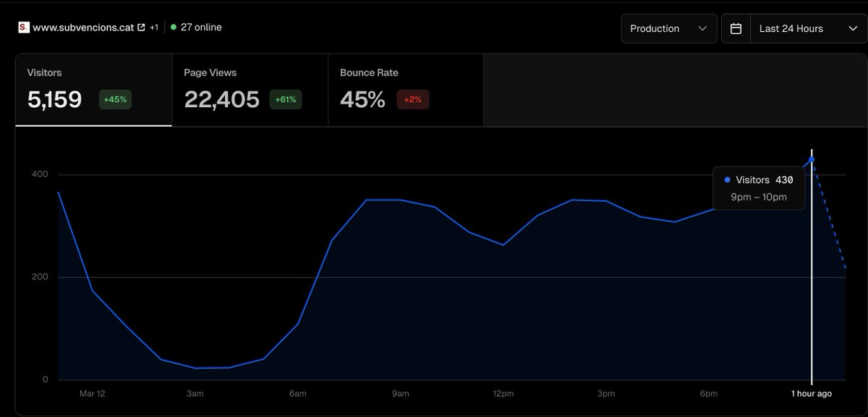Click the 6am axis label
Viewport: 868px width, 417px height.
(297, 394)
